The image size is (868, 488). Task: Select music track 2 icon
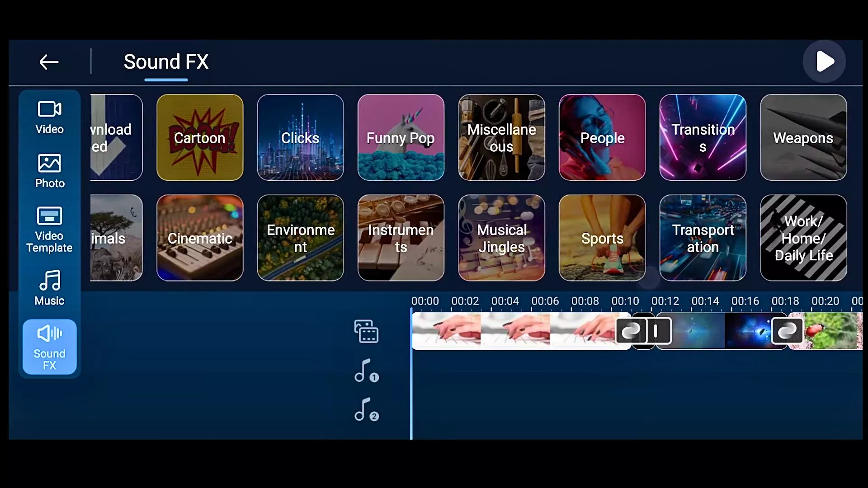pyautogui.click(x=367, y=410)
